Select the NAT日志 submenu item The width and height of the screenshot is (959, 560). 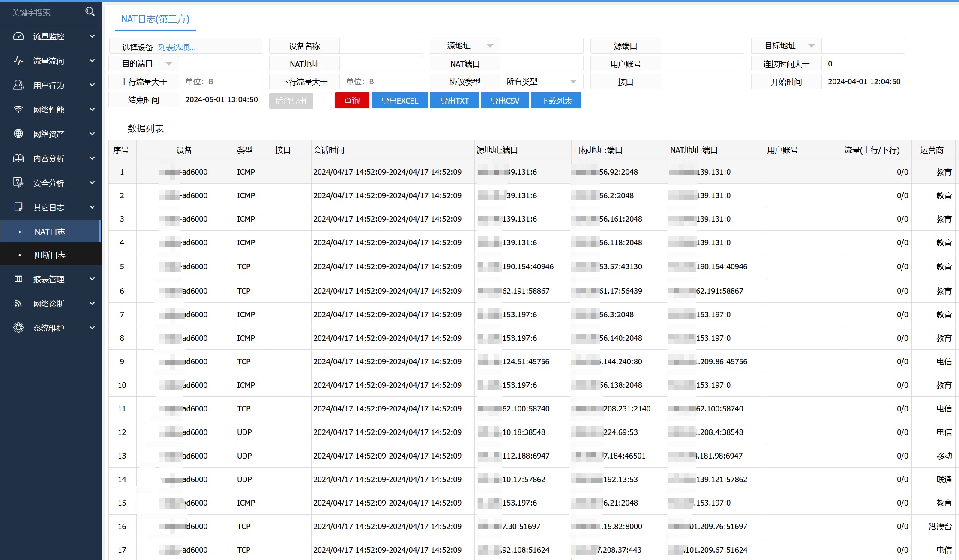click(x=50, y=232)
